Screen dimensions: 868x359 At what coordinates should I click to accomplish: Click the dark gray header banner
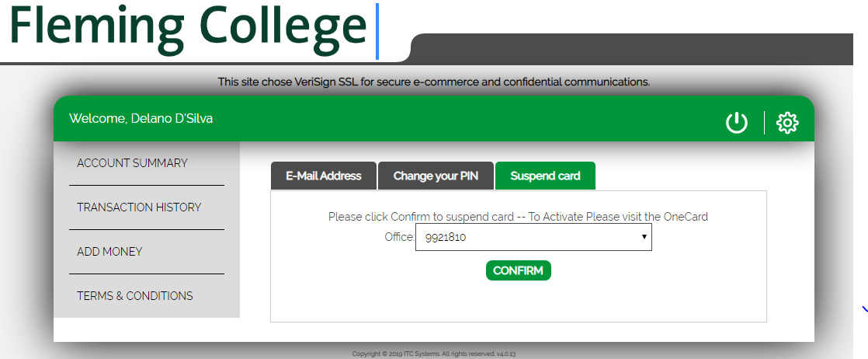pos(631,49)
